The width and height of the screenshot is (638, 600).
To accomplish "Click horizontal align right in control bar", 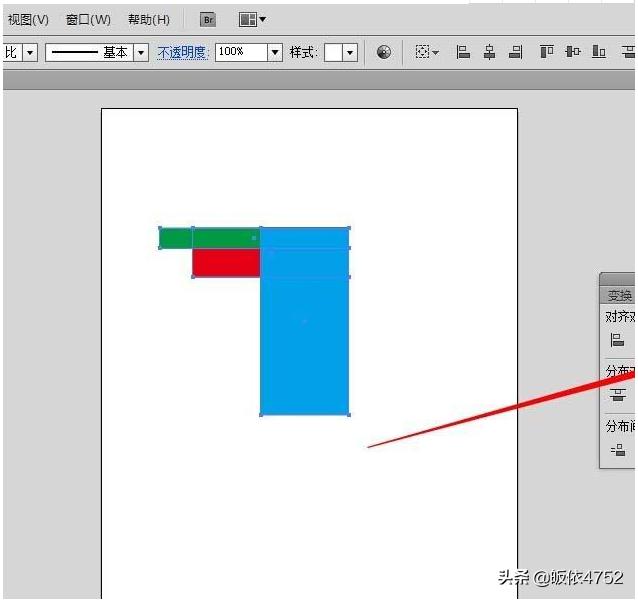I will (x=516, y=52).
